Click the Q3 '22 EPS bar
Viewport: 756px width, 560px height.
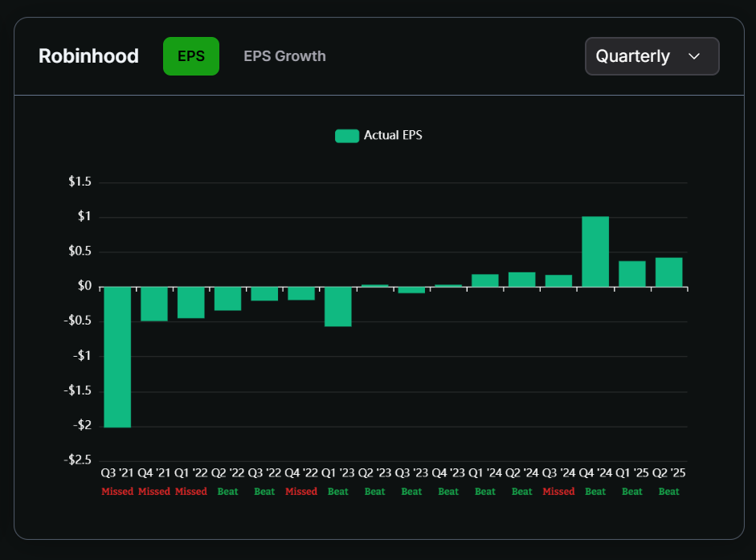click(264, 294)
